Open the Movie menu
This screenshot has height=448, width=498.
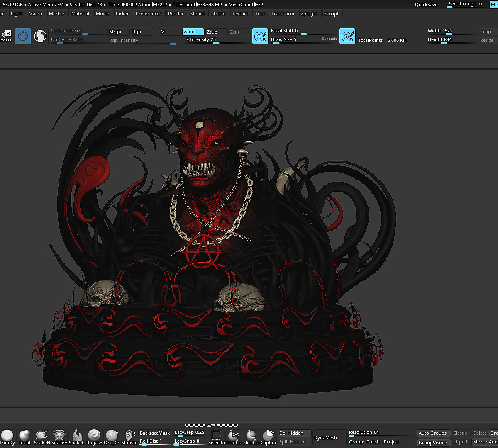point(103,14)
